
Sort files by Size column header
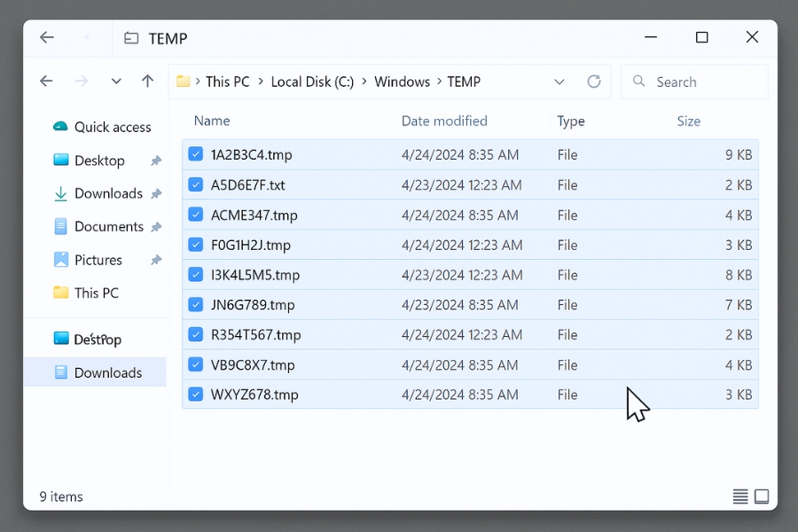[x=688, y=121]
